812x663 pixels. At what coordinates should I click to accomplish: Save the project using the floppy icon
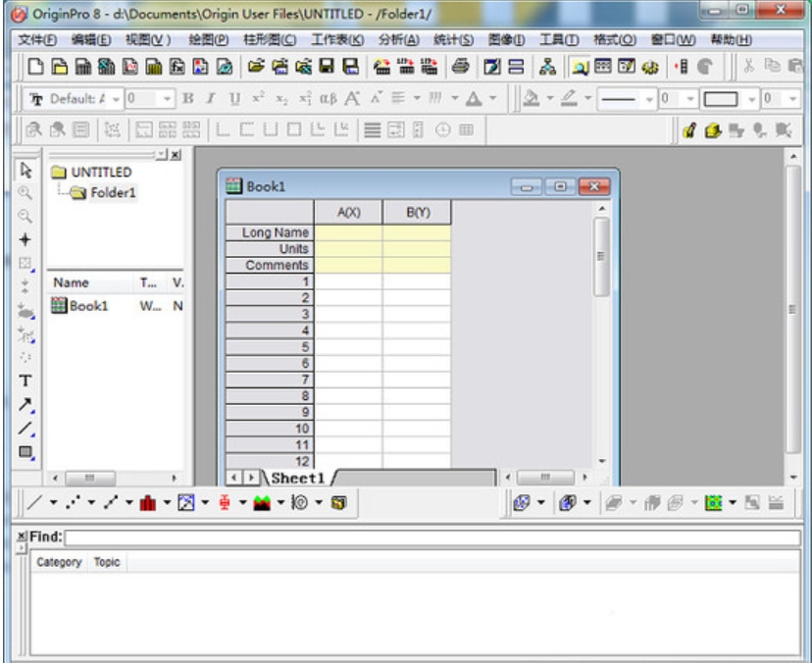(x=327, y=67)
